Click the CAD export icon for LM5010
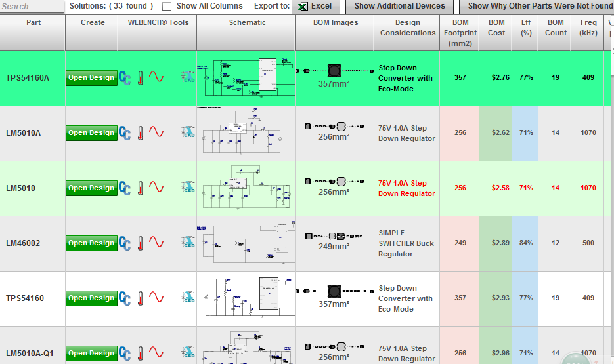The image size is (614, 364). click(x=188, y=187)
